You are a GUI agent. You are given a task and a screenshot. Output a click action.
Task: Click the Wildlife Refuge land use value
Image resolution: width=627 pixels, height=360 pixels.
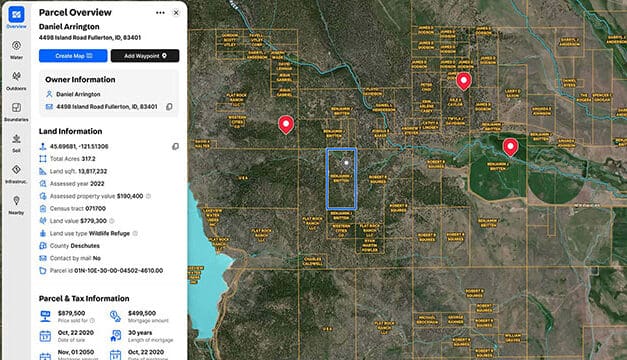(x=110, y=233)
